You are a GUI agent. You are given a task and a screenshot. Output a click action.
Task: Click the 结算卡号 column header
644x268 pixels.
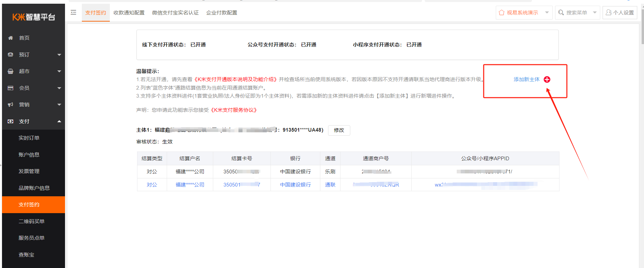(x=242, y=159)
